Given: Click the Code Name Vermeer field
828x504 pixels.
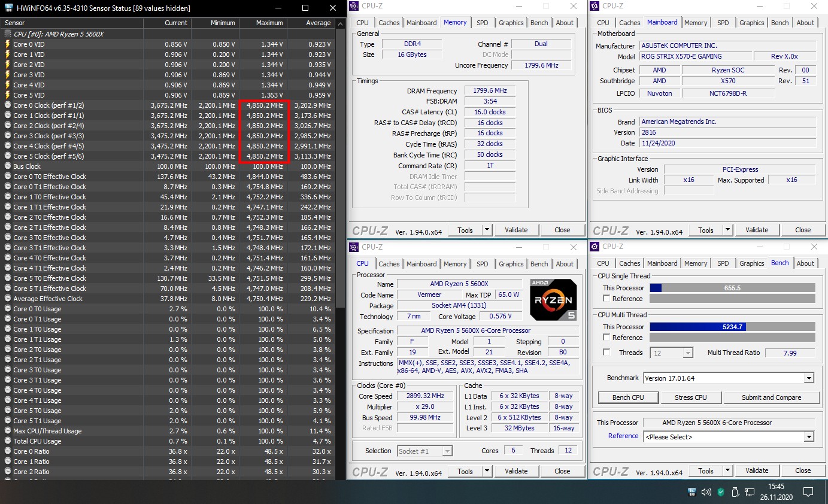Looking at the screenshot, I should coord(429,294).
